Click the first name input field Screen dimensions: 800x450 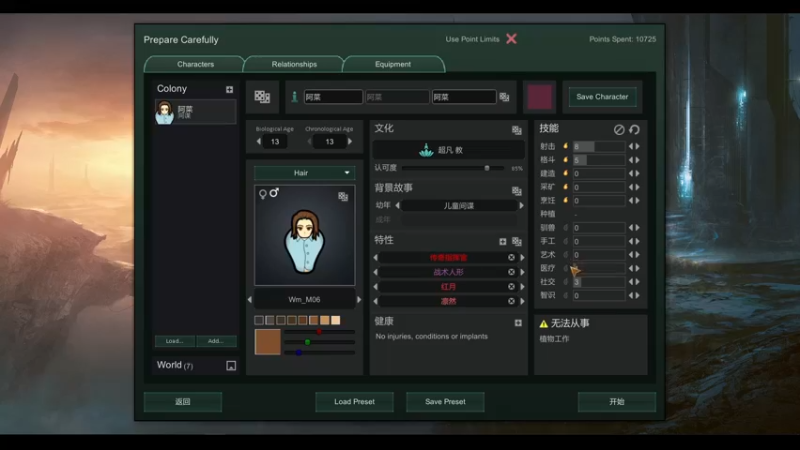(333, 97)
